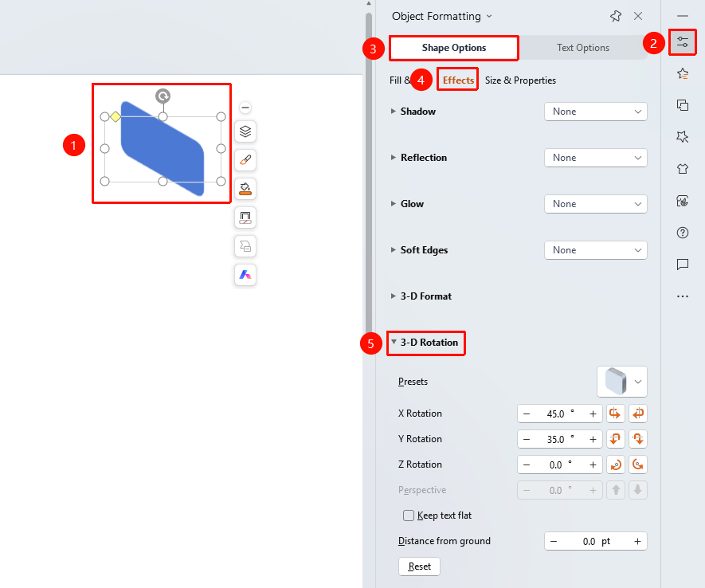Screen dimensions: 705x588
Task: Open the Reflection dropdown
Action: [x=595, y=158]
